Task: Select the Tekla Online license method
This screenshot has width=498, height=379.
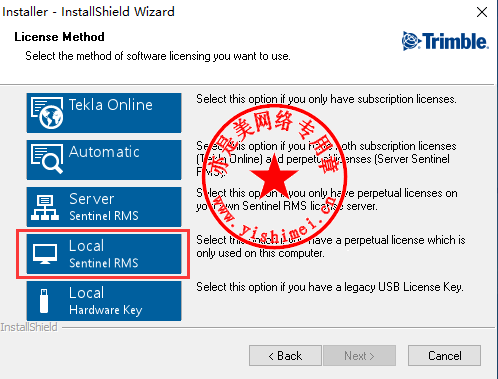Action: (x=104, y=113)
